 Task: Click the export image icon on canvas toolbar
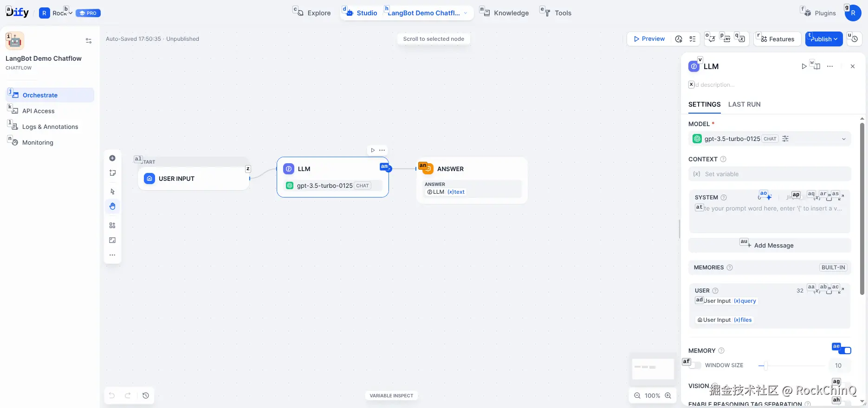(x=112, y=240)
